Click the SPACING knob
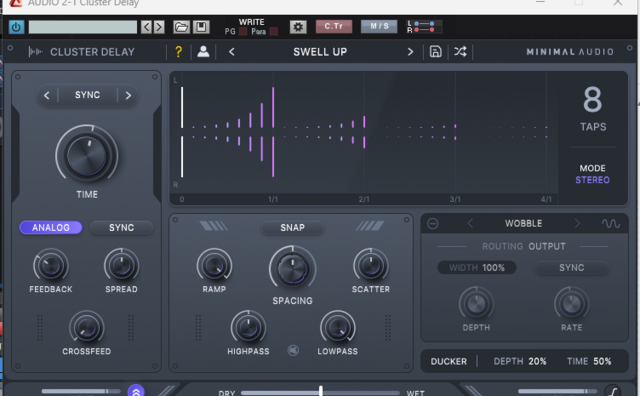Viewport: 640px width, 396px height. 292,269
